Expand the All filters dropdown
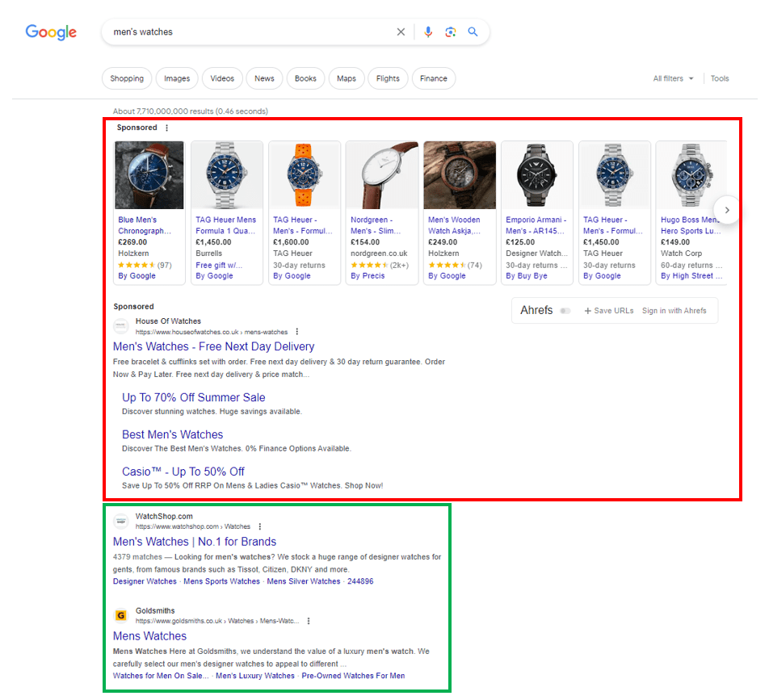The image size is (769, 700). (673, 78)
